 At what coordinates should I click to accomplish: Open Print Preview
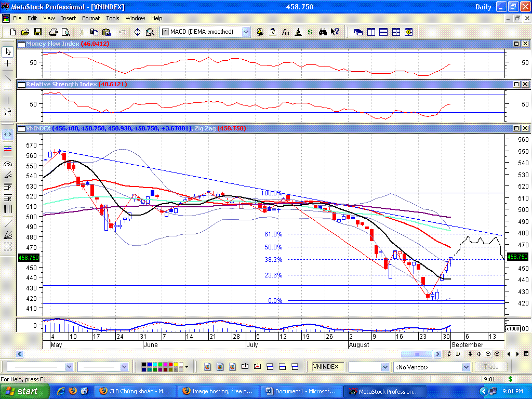(66, 32)
